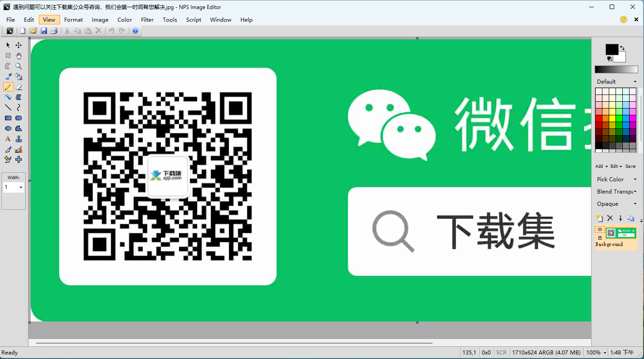Select the arrow pointer tool
This screenshot has width=644, height=359.
tap(8, 45)
